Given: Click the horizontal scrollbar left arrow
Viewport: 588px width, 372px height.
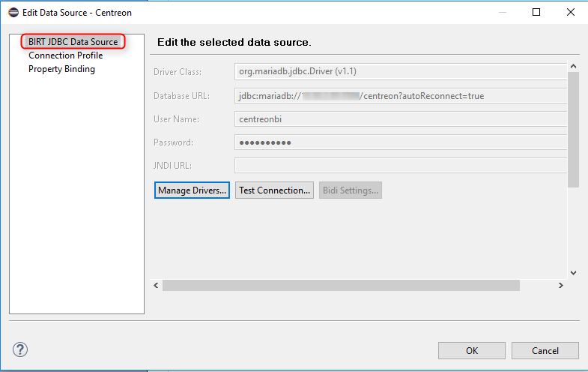Looking at the screenshot, I should pyautogui.click(x=157, y=286).
